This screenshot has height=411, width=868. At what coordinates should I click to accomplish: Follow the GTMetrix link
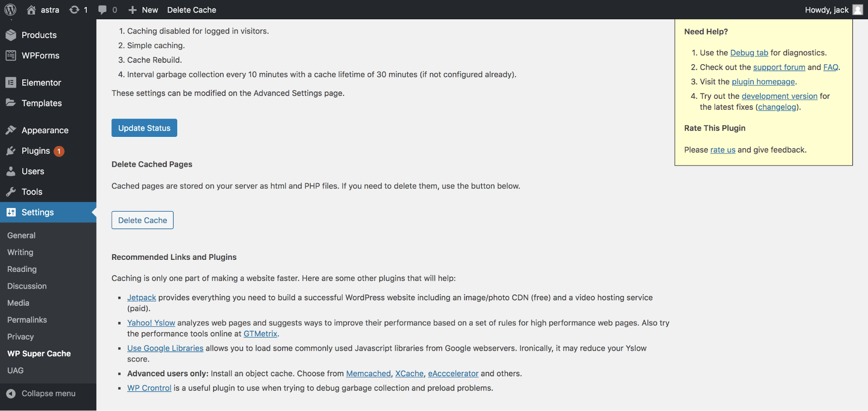260,334
